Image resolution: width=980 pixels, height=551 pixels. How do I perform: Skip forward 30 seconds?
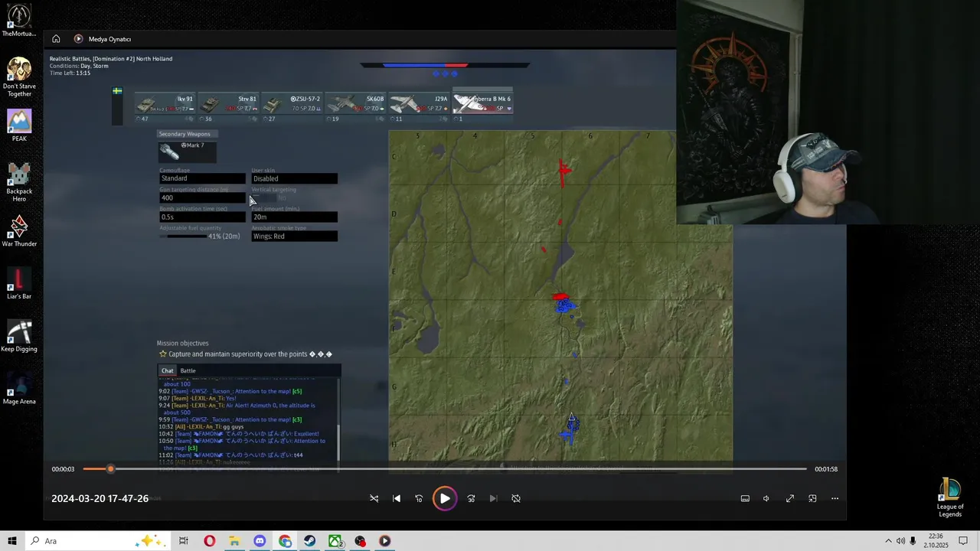tap(471, 498)
